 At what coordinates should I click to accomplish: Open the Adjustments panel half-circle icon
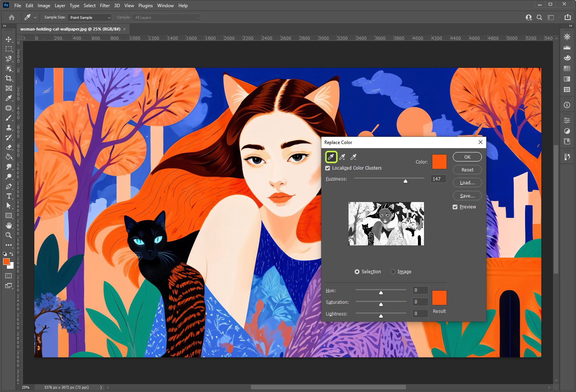click(567, 131)
